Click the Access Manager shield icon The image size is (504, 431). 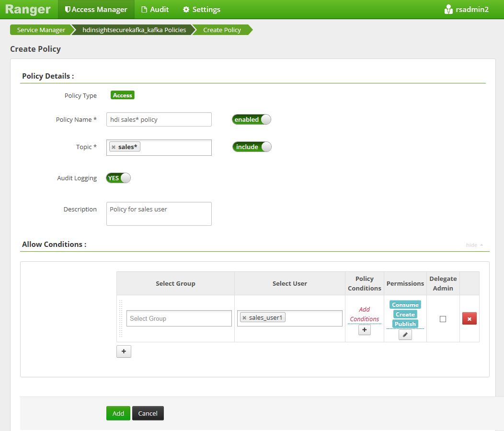point(68,9)
